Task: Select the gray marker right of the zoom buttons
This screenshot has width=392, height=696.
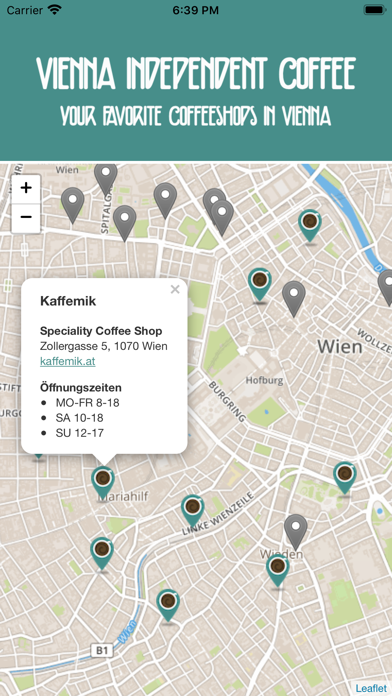Action: pos(73,205)
